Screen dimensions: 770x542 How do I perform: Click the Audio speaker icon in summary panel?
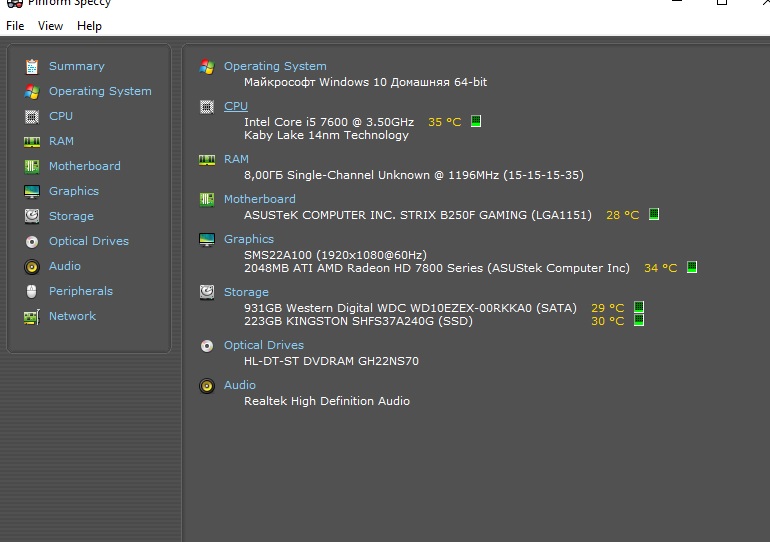[x=207, y=386]
